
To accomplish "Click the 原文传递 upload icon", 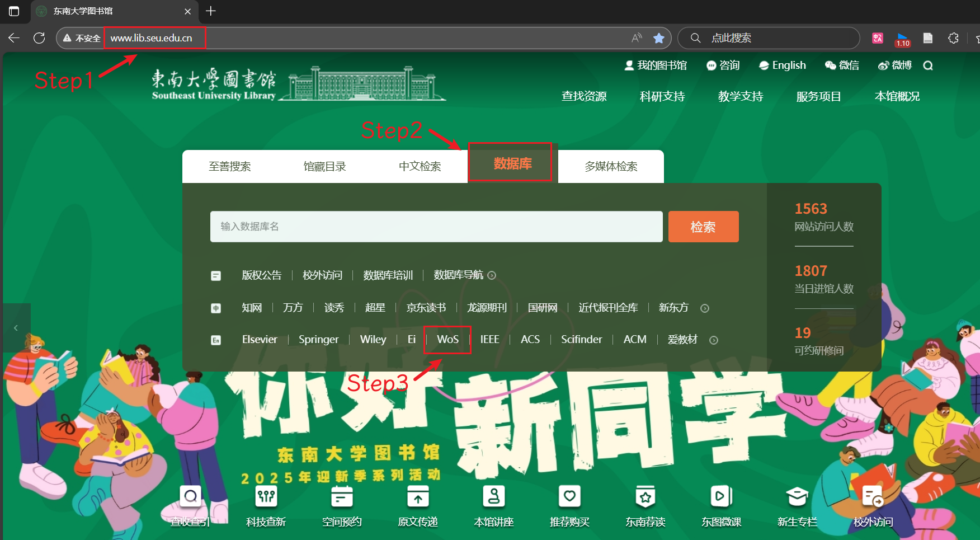I will tap(418, 496).
